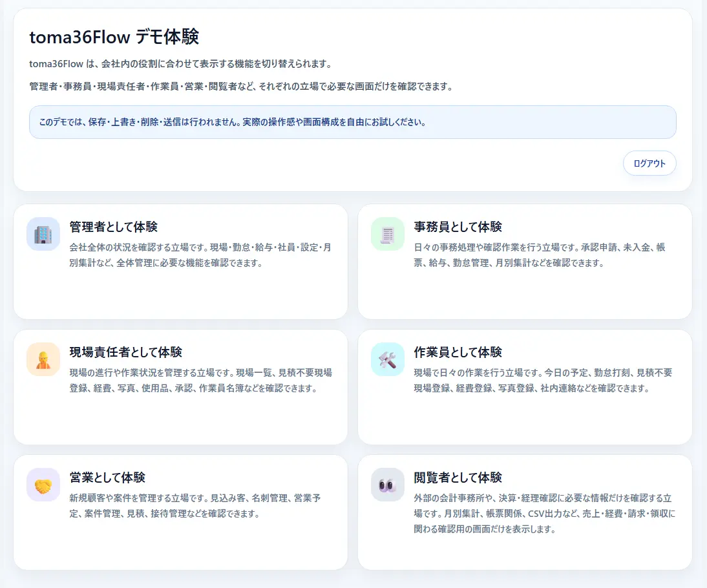Click the description starting 現場で日々の作業を行う
This screenshot has height=588, width=707.
click(543, 381)
